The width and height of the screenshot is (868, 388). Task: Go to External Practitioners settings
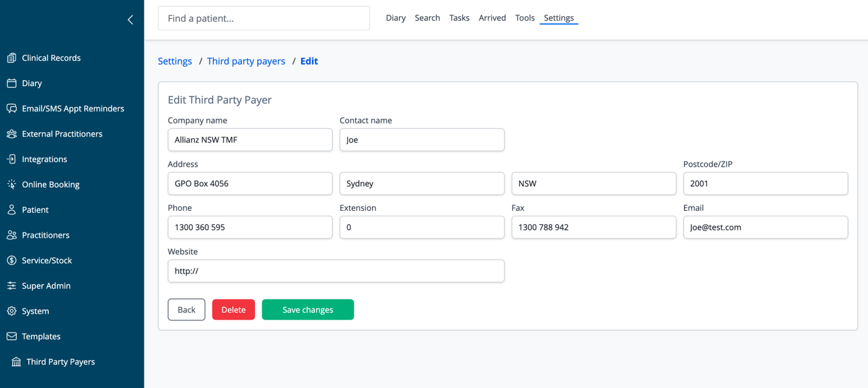tap(62, 134)
